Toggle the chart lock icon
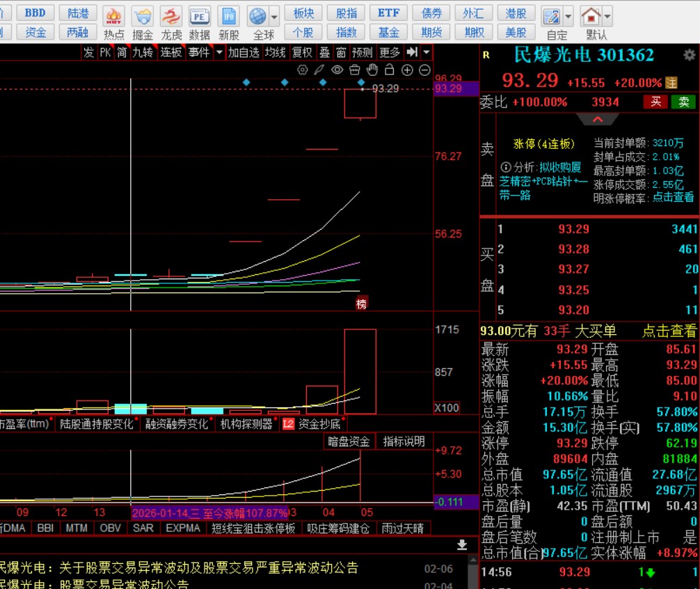This screenshot has width=700, height=589. (390, 70)
